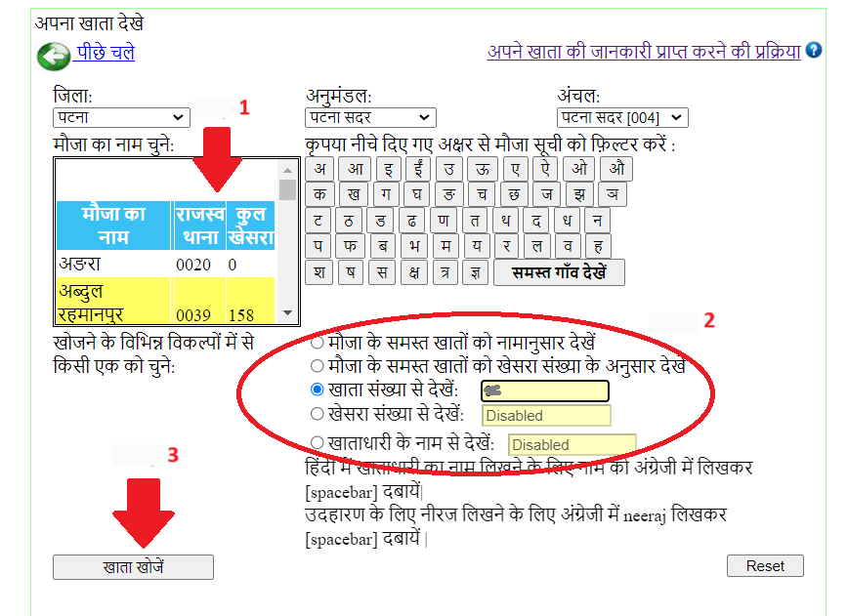Click the scroll down arrow in mauja list
This screenshot has width=848, height=616.
[287, 312]
